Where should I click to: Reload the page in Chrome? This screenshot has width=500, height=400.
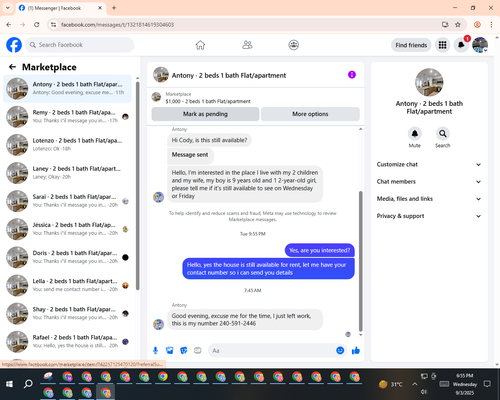click(37, 24)
